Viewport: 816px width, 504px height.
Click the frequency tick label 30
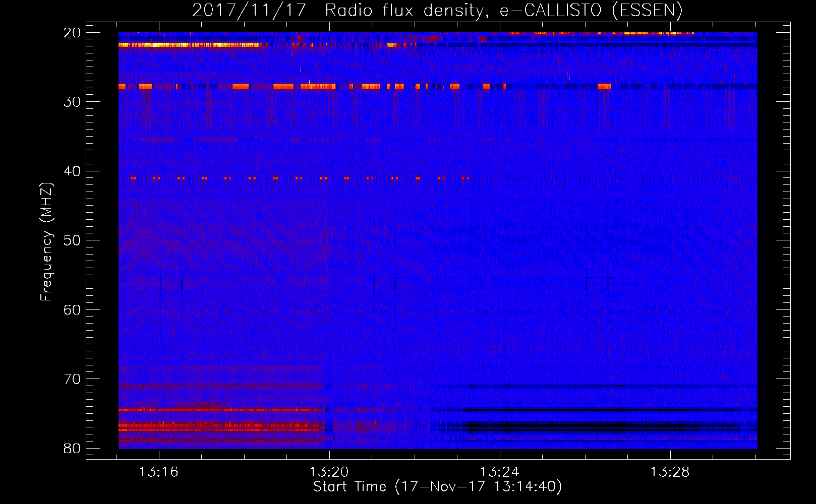pos(73,102)
